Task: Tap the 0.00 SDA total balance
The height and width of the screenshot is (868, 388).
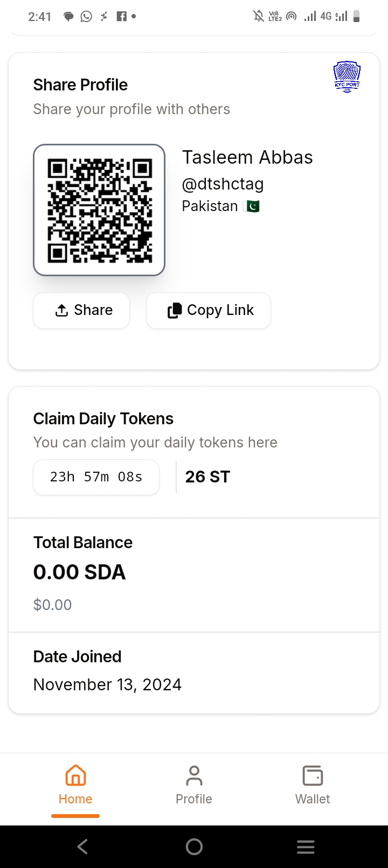Action: [x=79, y=572]
